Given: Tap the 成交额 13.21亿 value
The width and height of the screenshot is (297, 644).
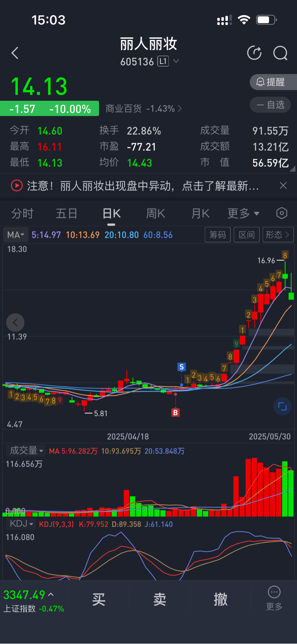Looking at the screenshot, I should tap(271, 147).
